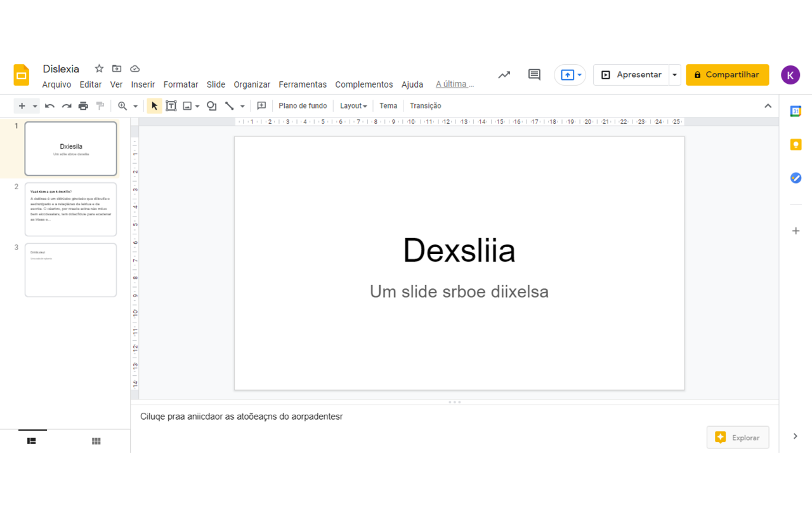Select slide 2 thumbnail

[70, 210]
